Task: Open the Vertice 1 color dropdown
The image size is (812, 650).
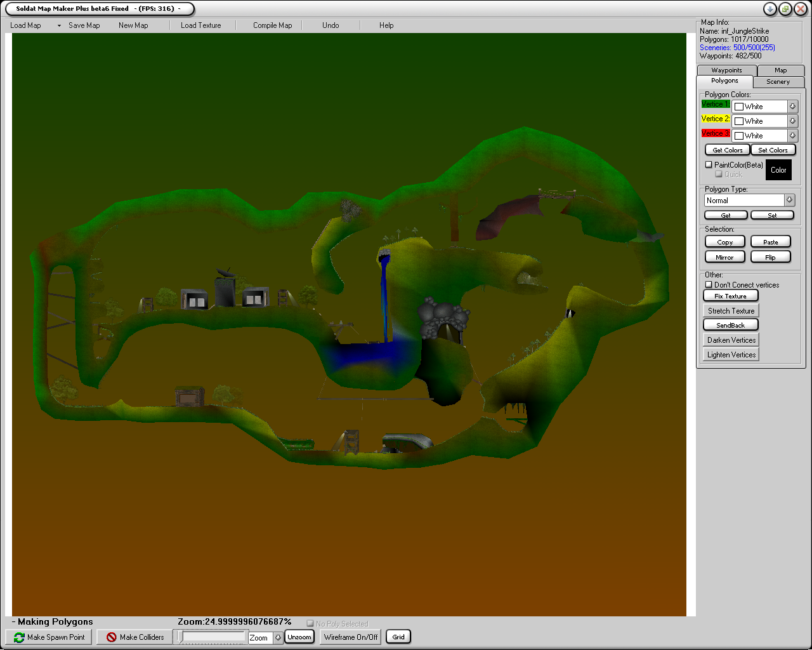Action: click(792, 107)
